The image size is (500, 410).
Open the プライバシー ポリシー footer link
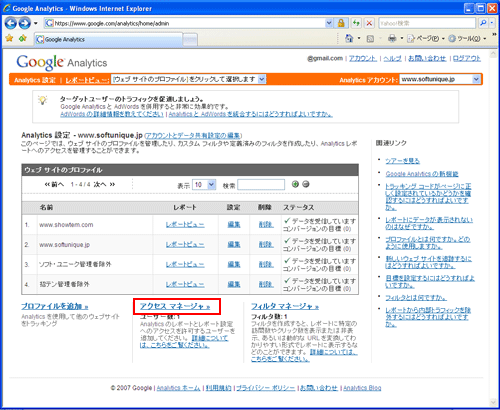266,388
